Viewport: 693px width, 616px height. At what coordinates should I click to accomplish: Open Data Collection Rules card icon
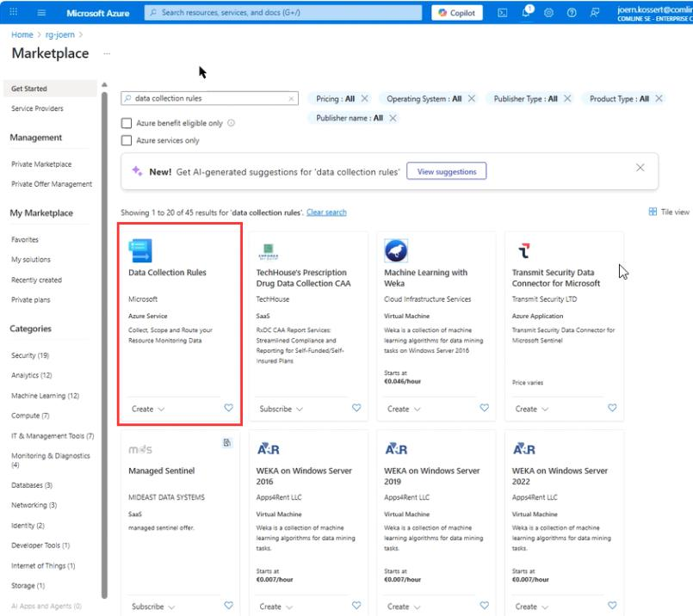(x=140, y=250)
